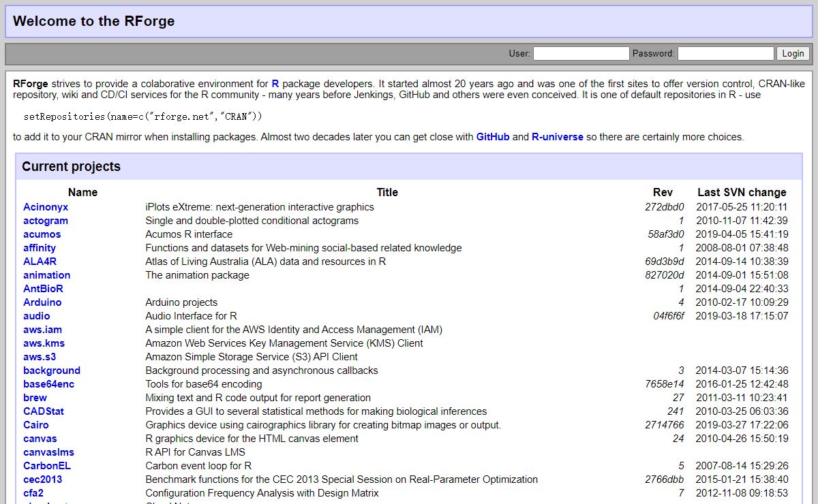Viewport: 818px width, 504px height.
Task: Click revision 272dbd0 in Acinonyx row
Action: pos(664,207)
